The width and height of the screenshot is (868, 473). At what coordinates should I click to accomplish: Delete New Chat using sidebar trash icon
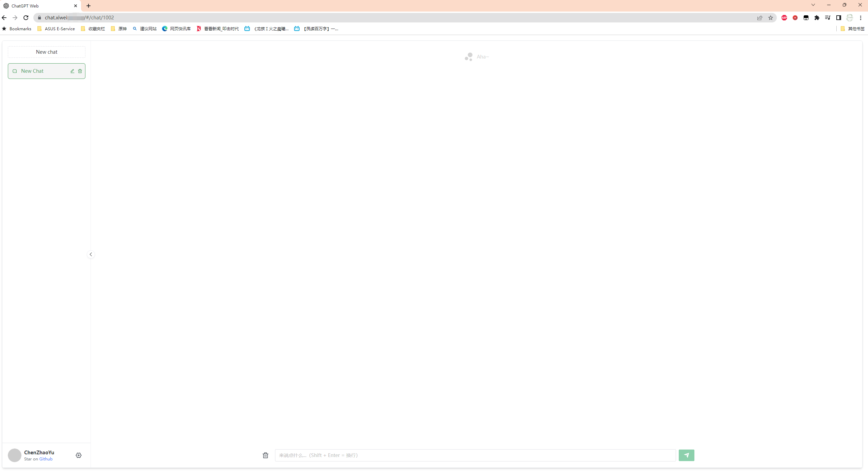tap(80, 71)
